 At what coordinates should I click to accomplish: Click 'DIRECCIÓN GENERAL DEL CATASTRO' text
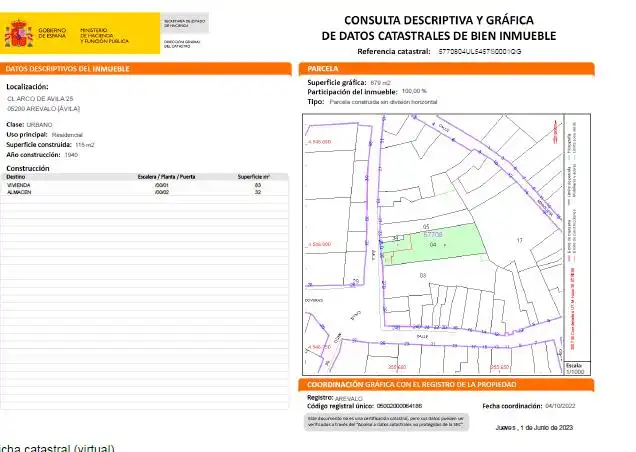click(182, 44)
